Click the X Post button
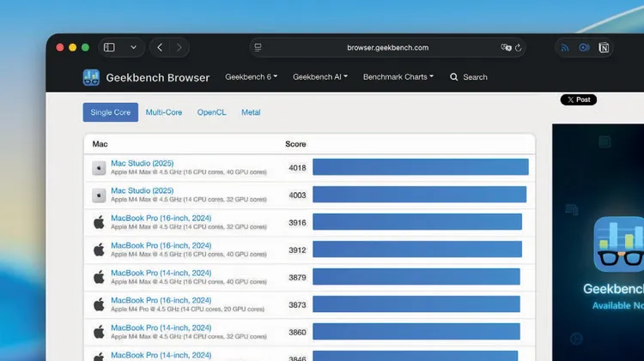This screenshot has width=644, height=361. coord(578,99)
